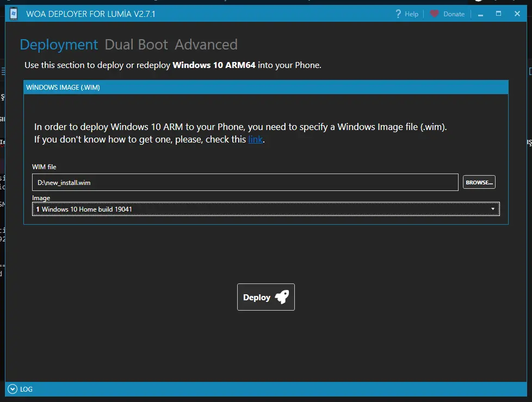Click the rocket icon on Deploy
The height and width of the screenshot is (402, 532).
click(282, 297)
